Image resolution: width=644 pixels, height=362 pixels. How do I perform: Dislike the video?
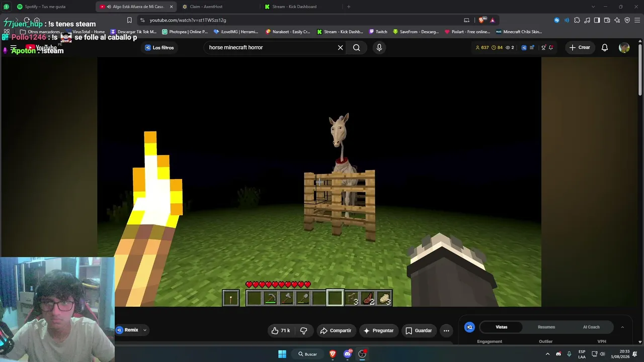(303, 330)
